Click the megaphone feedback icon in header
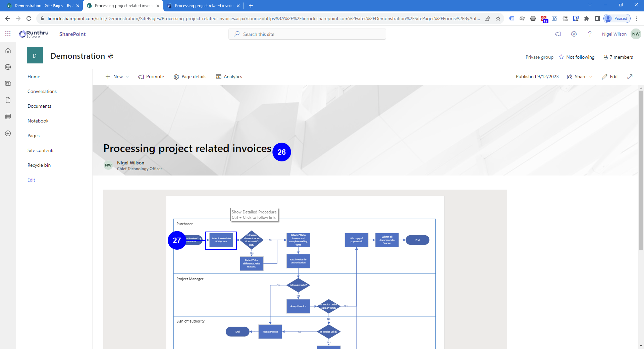This screenshot has height=349, width=644. click(x=558, y=34)
